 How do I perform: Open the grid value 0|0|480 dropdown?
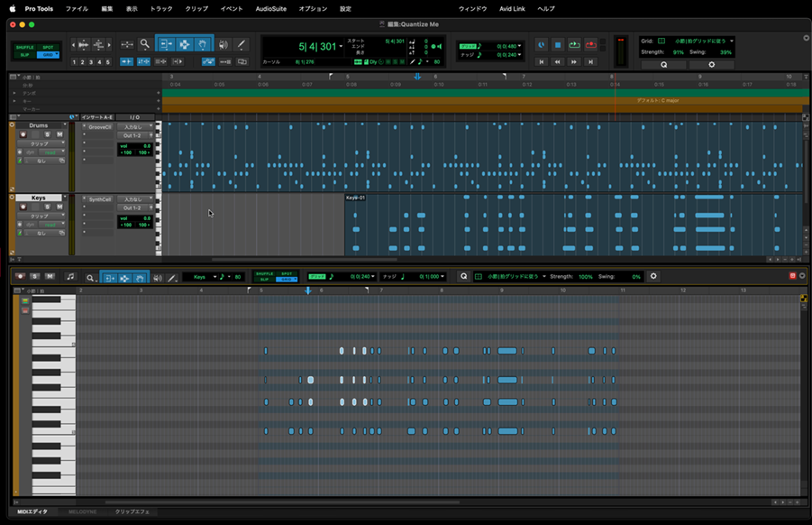coord(519,46)
